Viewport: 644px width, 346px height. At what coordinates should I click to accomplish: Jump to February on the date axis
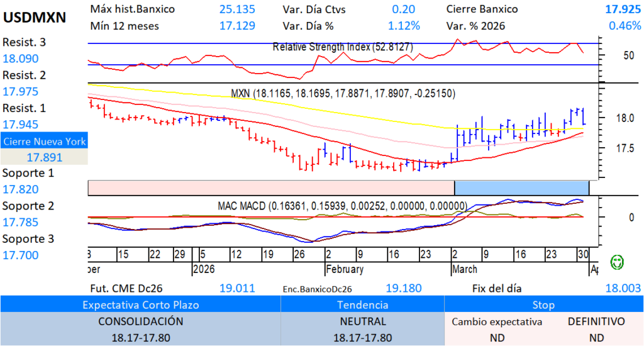tap(344, 269)
